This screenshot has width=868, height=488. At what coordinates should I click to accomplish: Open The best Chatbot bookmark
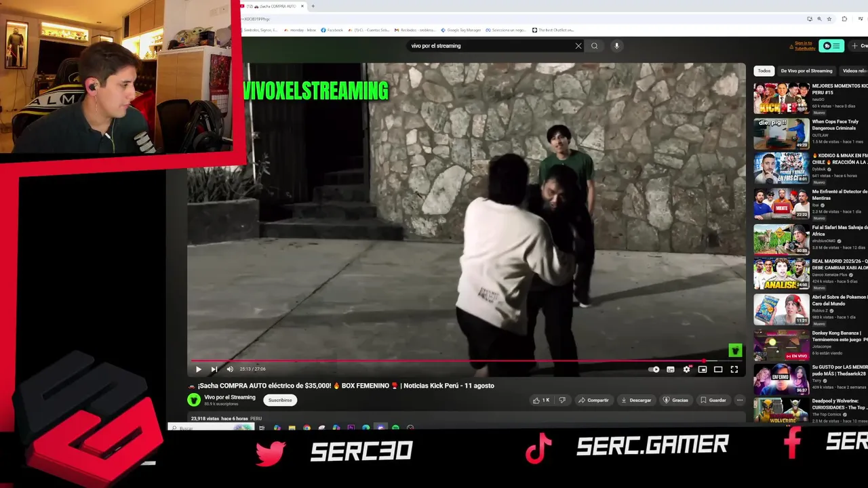point(553,30)
